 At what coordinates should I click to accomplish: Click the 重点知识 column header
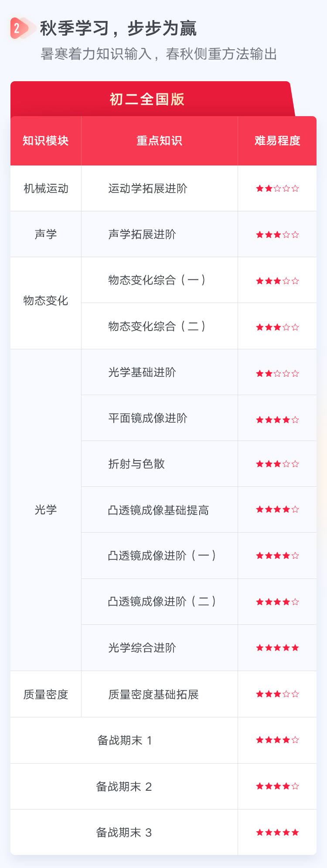(x=160, y=141)
